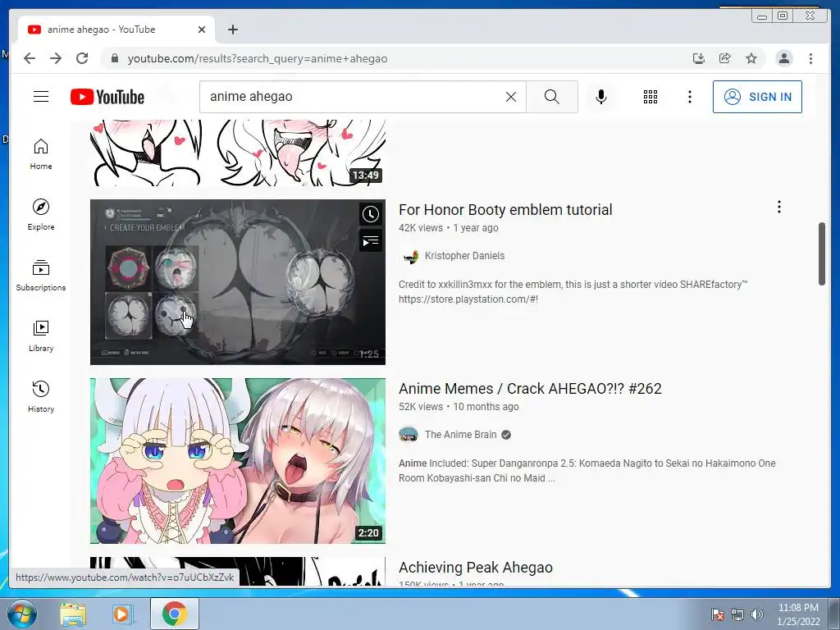Image resolution: width=840 pixels, height=630 pixels.
Task: Open the 2:20 Anime Memes thumbnail
Action: point(238,461)
